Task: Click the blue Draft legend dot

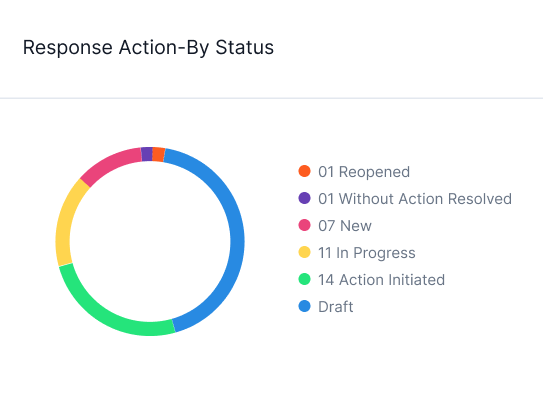Action: coord(304,306)
